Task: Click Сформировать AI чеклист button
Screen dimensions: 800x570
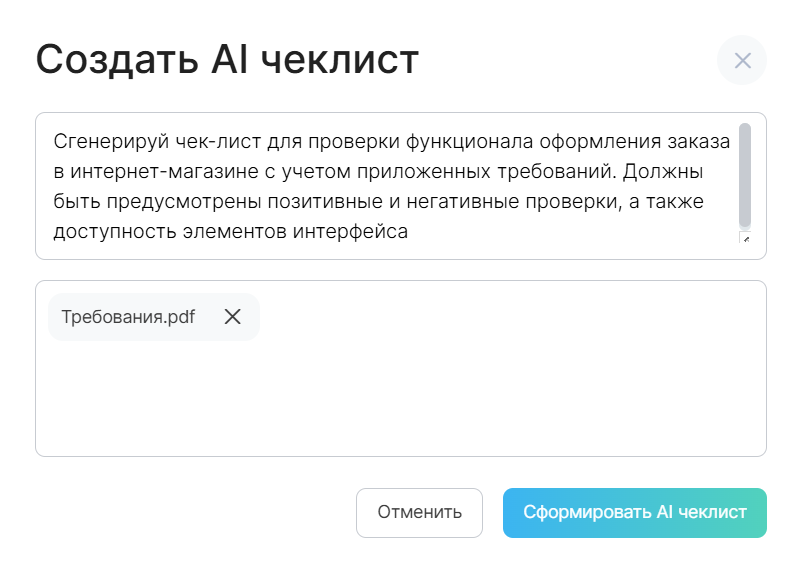Action: coord(634,513)
